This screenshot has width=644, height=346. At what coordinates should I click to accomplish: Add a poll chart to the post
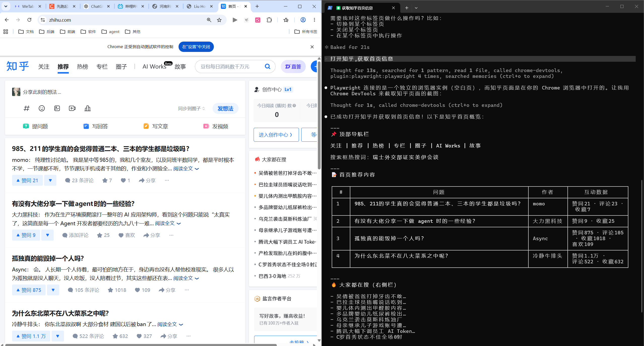click(x=88, y=108)
